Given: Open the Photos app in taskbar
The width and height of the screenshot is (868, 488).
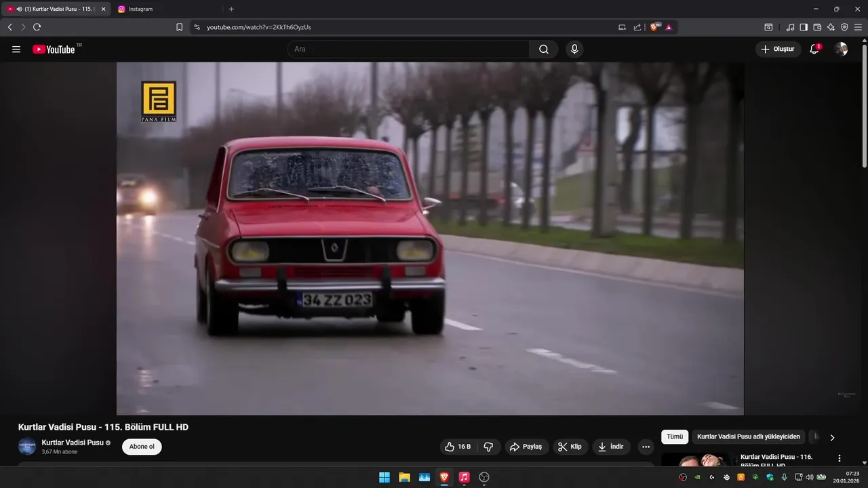Looking at the screenshot, I should click(x=425, y=477).
